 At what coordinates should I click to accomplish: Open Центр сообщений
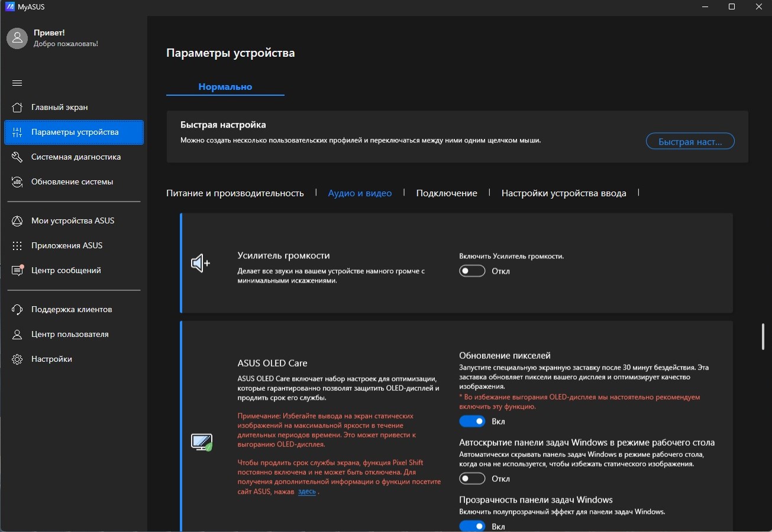click(x=74, y=270)
